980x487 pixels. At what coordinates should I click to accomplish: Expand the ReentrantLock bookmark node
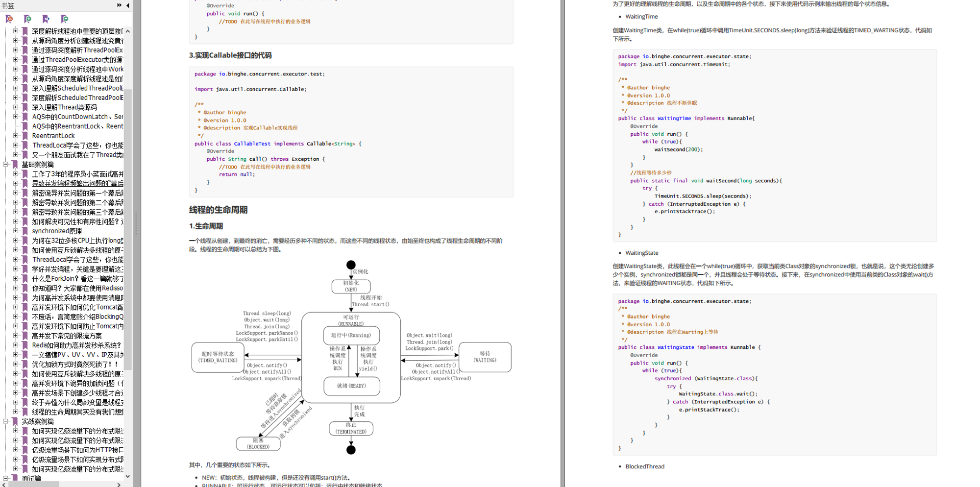point(16,136)
